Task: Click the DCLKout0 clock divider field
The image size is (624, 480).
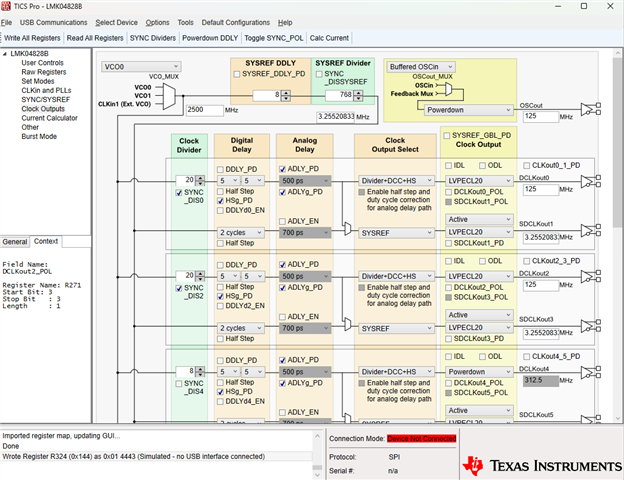Action: click(x=185, y=180)
